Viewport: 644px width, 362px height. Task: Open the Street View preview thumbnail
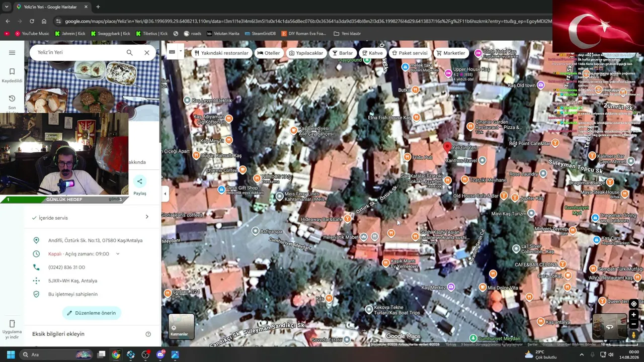coord(609,327)
